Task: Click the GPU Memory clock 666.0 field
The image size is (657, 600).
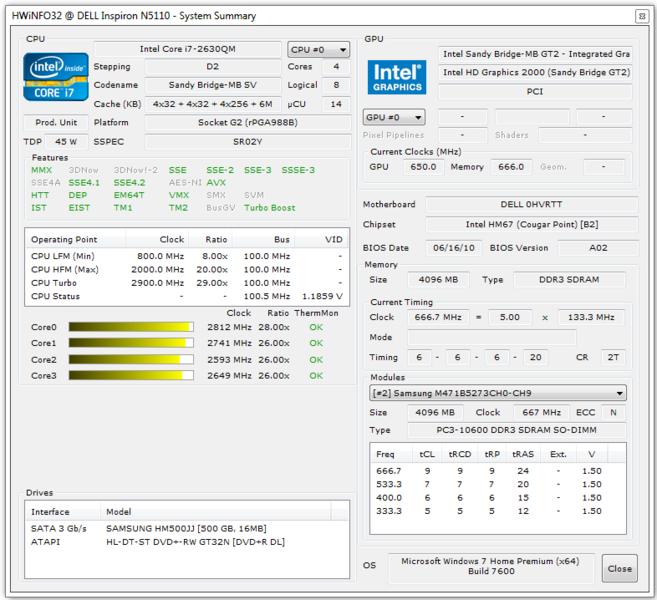Action: point(511,167)
